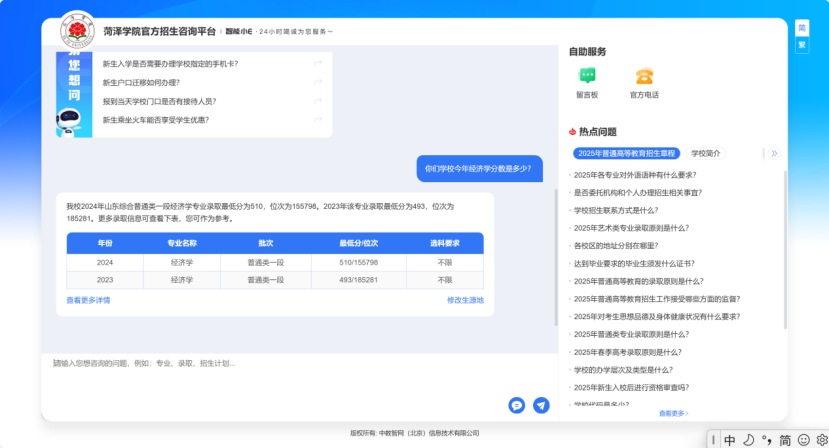Expand 查看更多详情 below the score table

pos(88,300)
